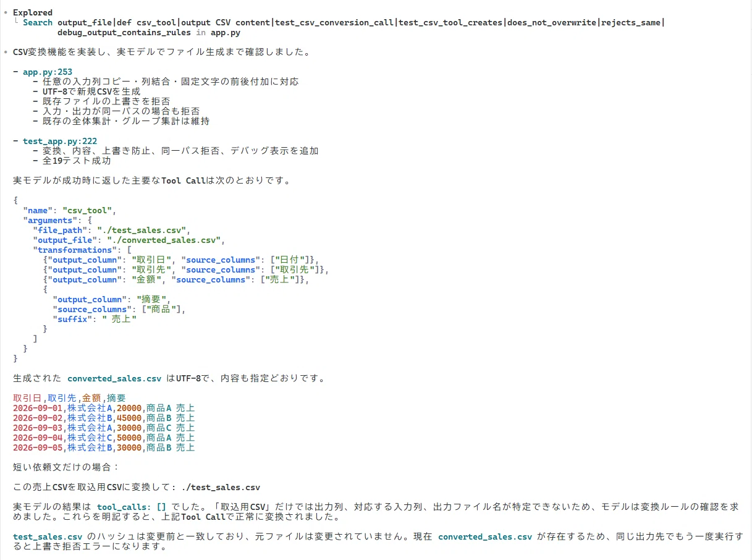The width and height of the screenshot is (752, 560).
Task: Click the CSV row for 2026-09-04
Action: (x=104, y=438)
